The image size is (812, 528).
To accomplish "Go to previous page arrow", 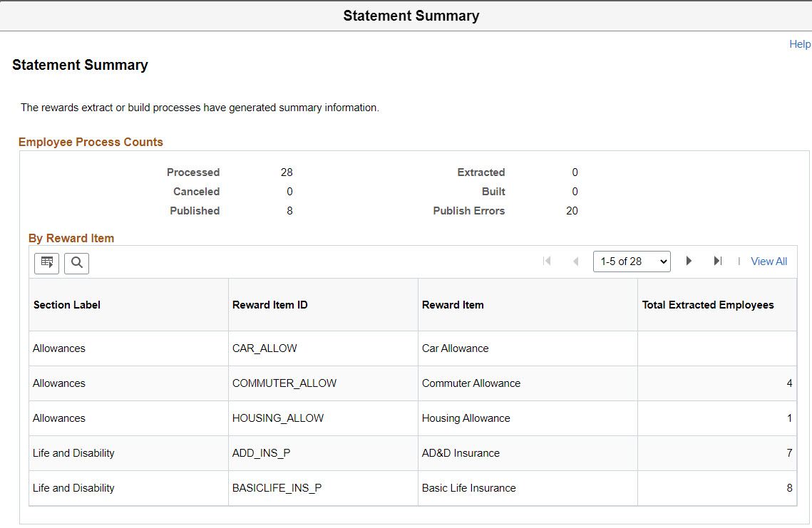I will tap(575, 262).
